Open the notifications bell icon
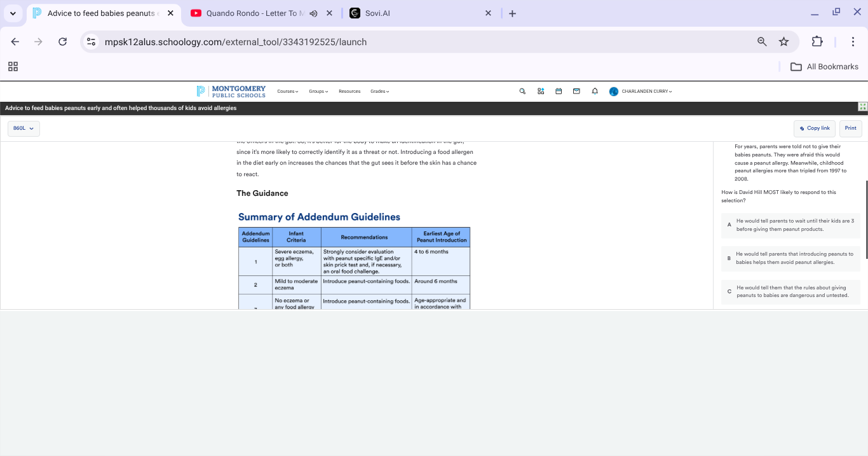Image resolution: width=868 pixels, height=456 pixels. tap(595, 92)
